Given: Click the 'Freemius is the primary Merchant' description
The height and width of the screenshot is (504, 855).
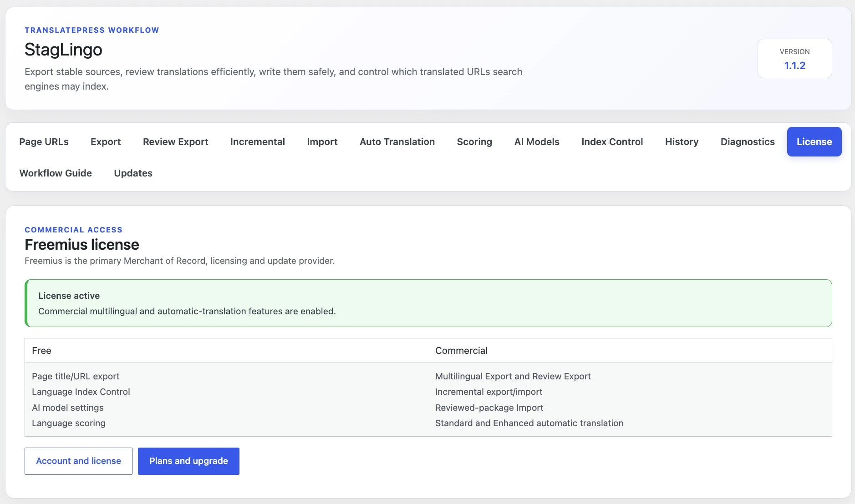Looking at the screenshot, I should pos(180,261).
